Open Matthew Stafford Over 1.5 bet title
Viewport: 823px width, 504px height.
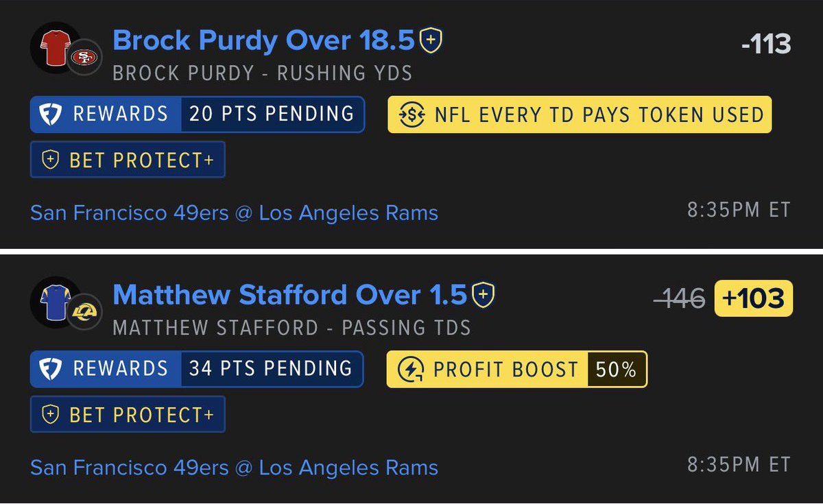click(x=289, y=296)
